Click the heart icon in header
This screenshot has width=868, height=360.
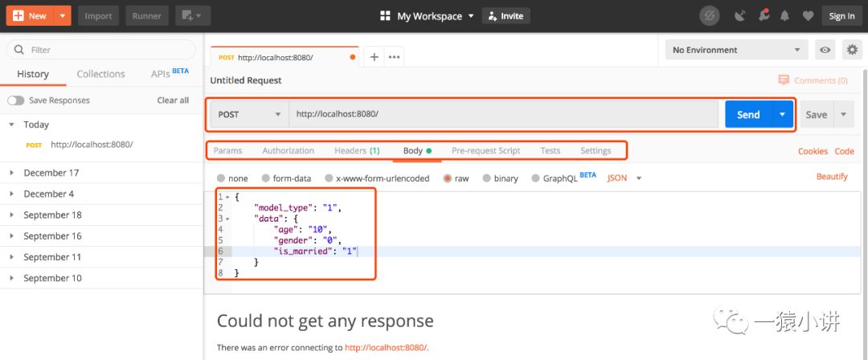coord(808,15)
